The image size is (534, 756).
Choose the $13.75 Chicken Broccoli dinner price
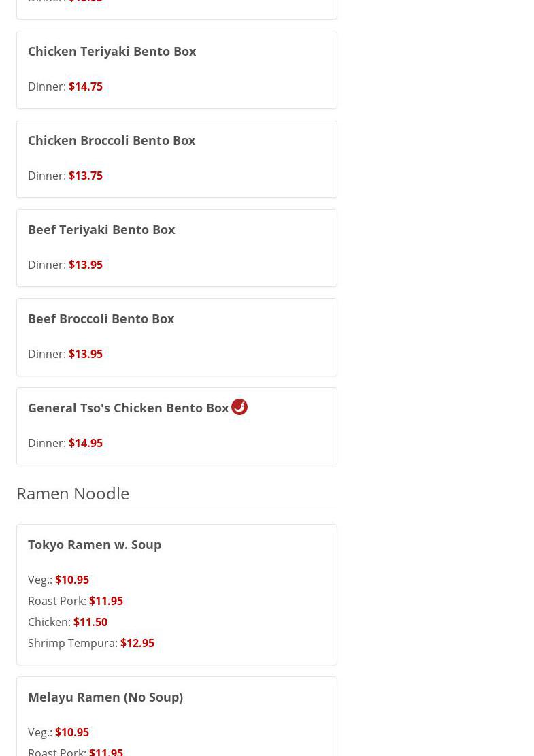pos(86,176)
